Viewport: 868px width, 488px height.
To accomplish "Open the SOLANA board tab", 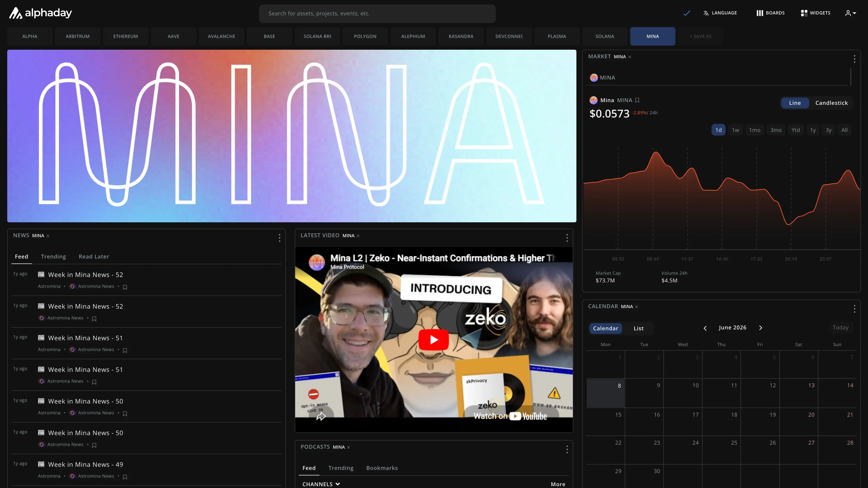I will tap(604, 36).
